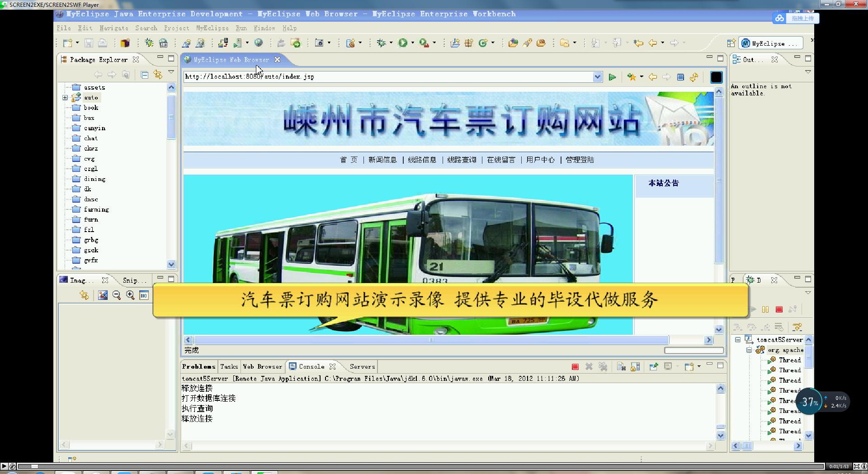Viewport: 868px width, 474px height.
Task: Open the MyEclipse menu
Action: pos(212,28)
